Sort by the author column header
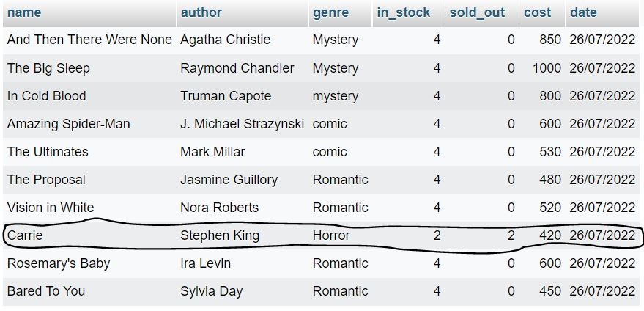This screenshot has height=311, width=644. pos(201,12)
